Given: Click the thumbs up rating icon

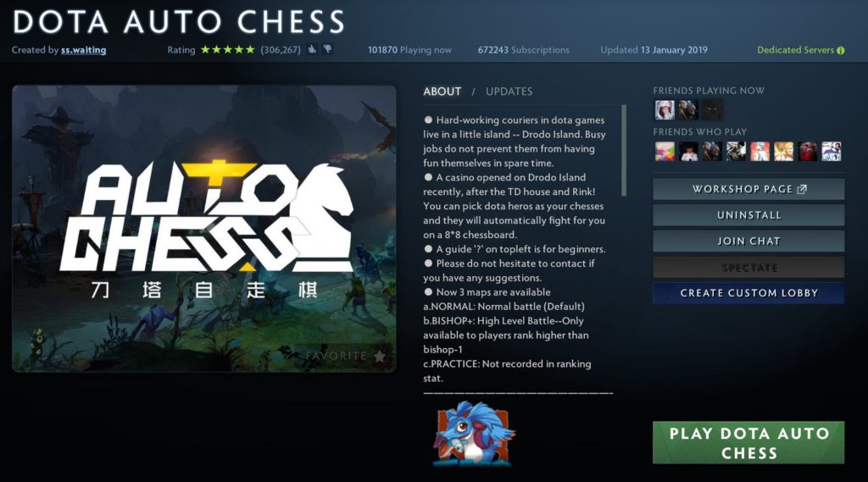Looking at the screenshot, I should point(312,50).
